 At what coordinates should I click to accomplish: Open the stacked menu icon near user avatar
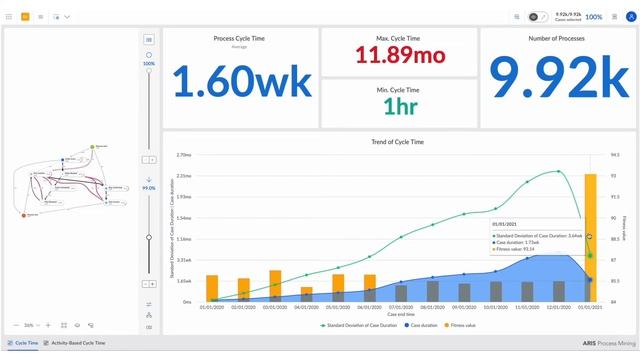[614, 17]
